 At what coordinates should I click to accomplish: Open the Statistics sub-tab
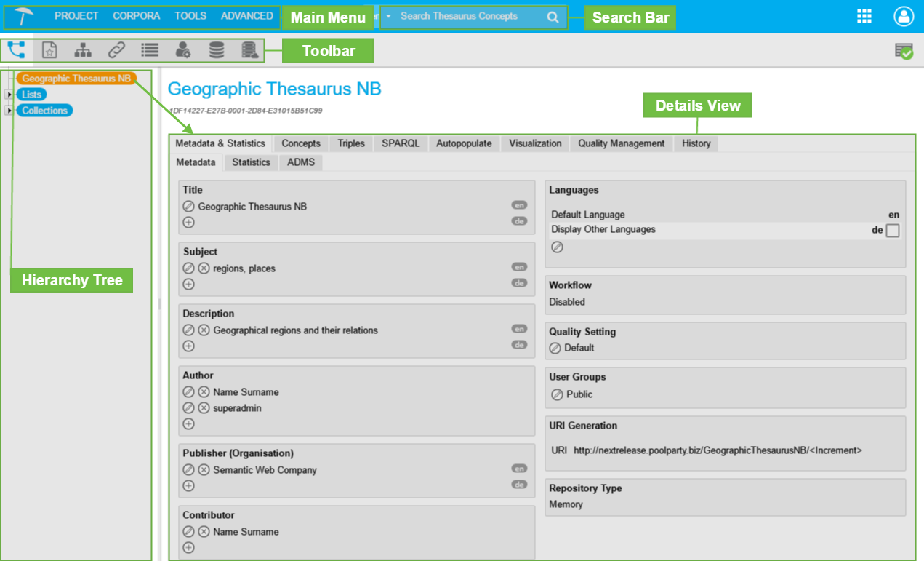point(251,162)
